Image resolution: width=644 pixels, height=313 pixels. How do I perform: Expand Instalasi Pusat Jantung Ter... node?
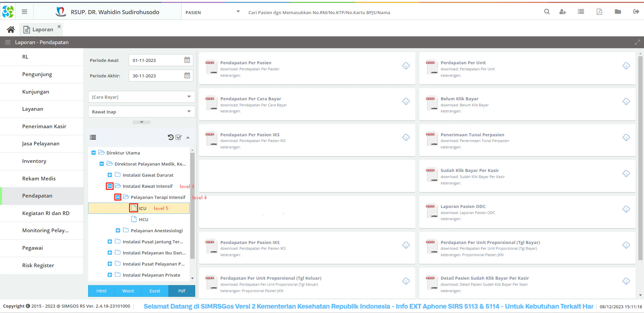point(110,242)
